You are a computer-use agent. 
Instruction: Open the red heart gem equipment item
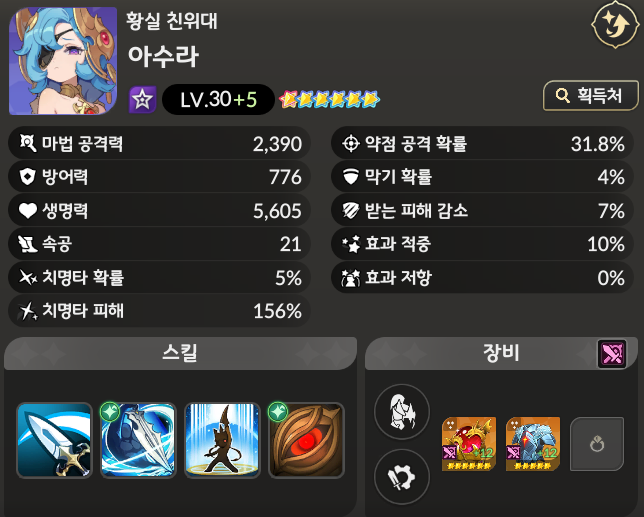tap(469, 444)
